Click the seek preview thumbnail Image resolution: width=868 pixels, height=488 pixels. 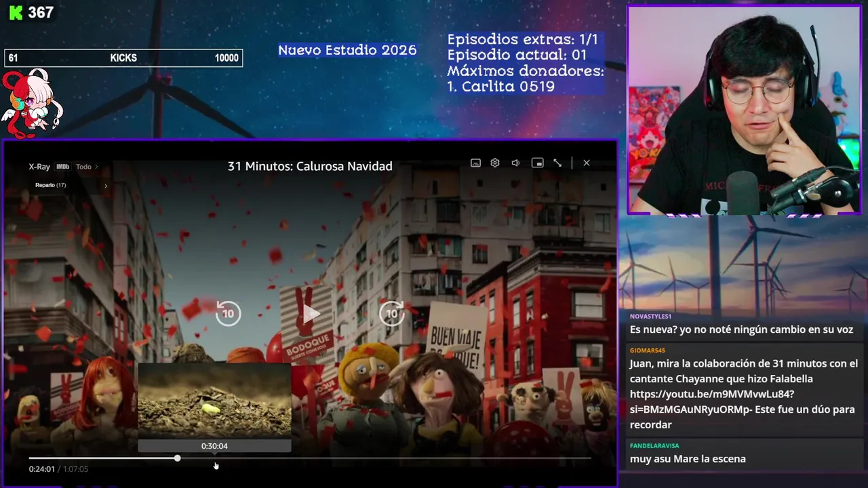[214, 400]
